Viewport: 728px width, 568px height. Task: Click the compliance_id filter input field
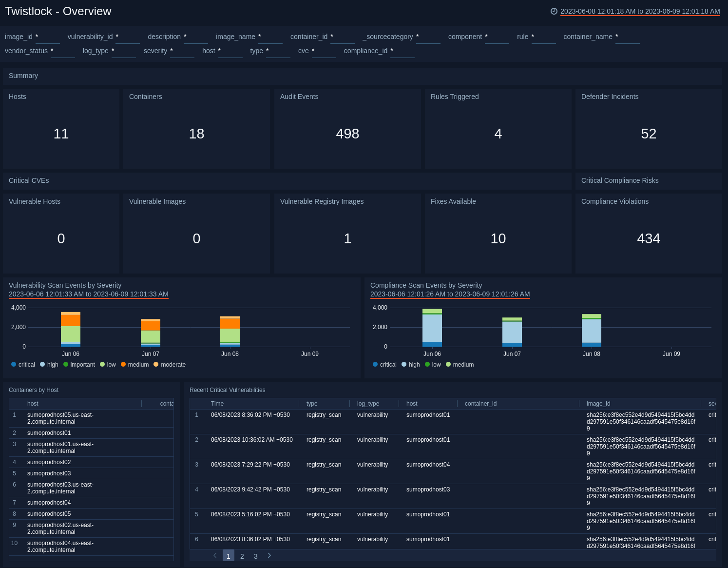[x=402, y=54]
